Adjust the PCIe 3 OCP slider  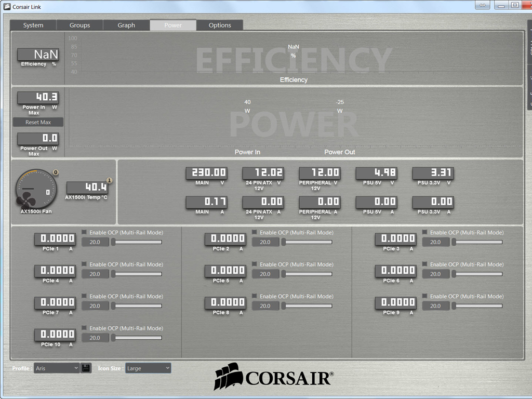[x=477, y=242]
